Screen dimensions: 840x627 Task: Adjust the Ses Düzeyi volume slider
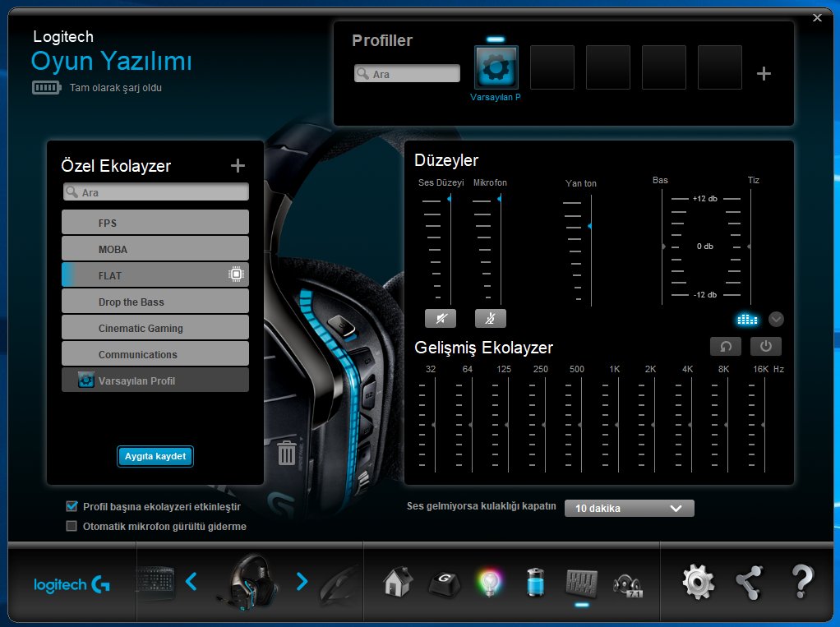(x=450, y=199)
